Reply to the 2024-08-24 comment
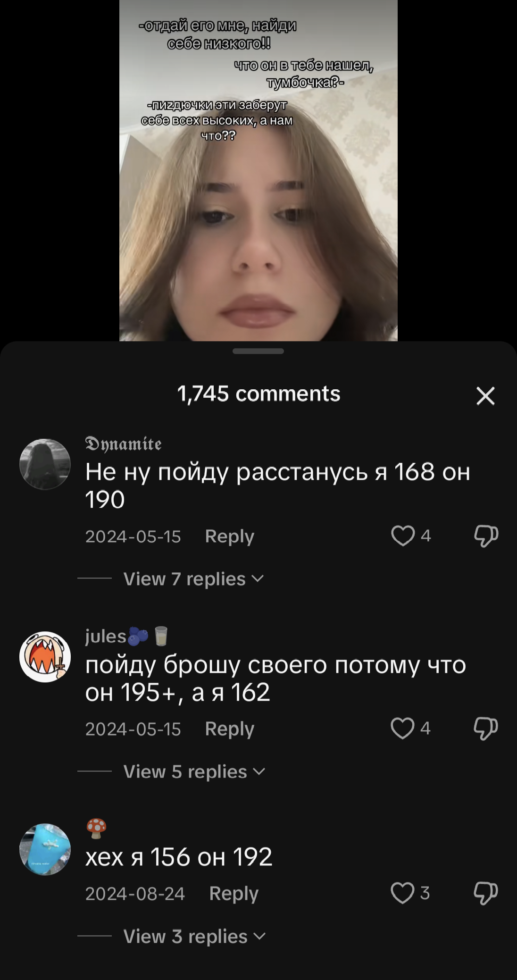The height and width of the screenshot is (980, 517). coord(234,894)
